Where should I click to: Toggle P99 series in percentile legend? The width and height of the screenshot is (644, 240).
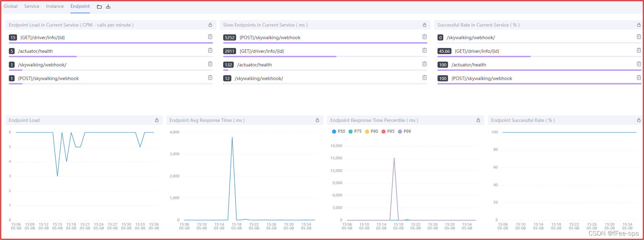tap(404, 131)
